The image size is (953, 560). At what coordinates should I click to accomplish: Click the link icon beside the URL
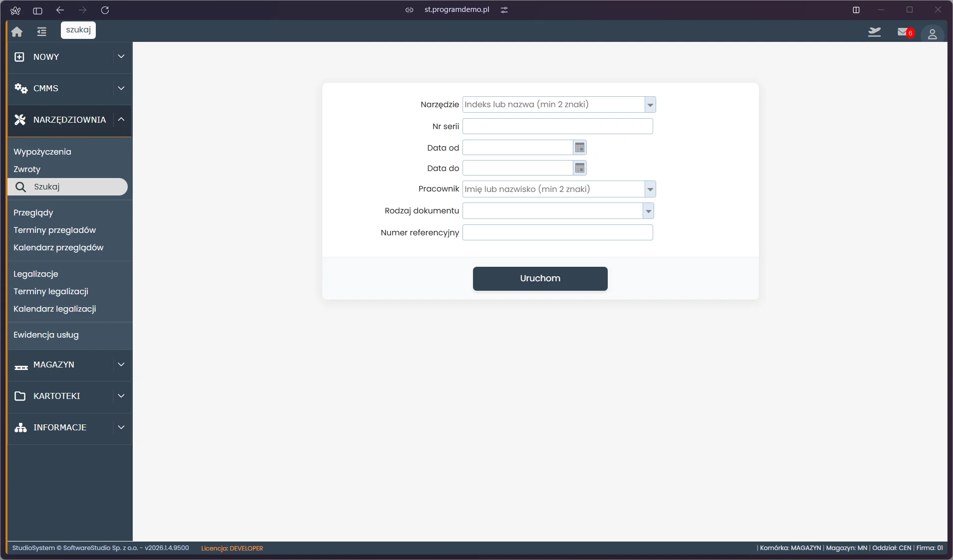[409, 10]
